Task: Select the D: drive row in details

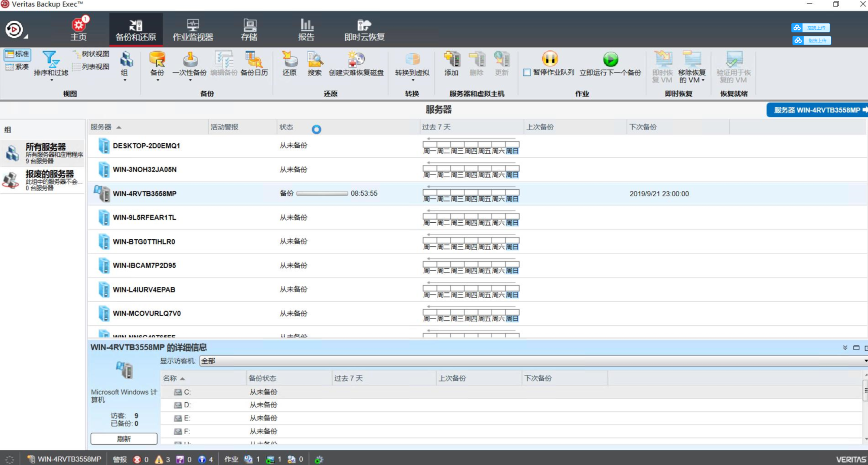Action: coord(511,405)
